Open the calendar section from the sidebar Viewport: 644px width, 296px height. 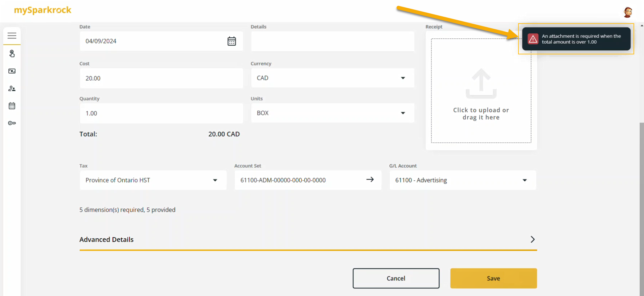point(12,106)
